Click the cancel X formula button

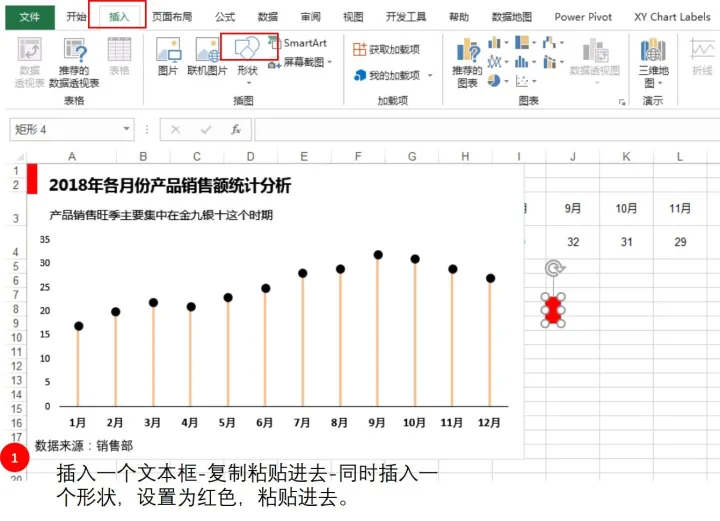(x=175, y=130)
